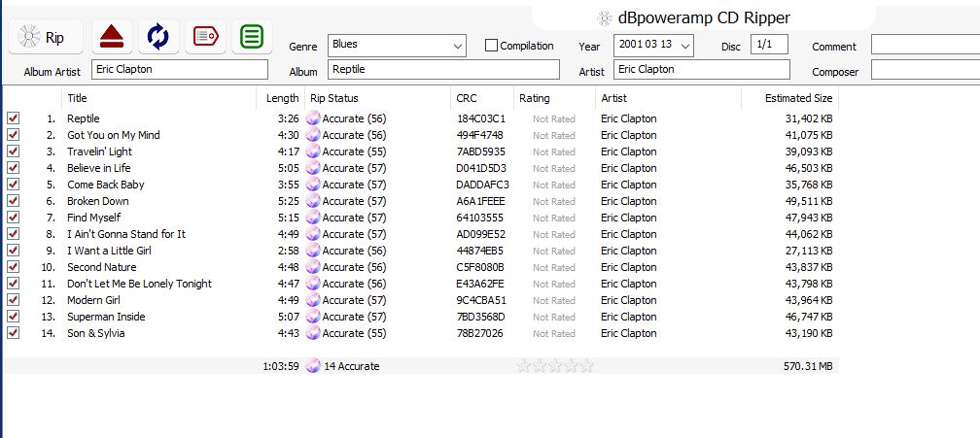Click the Accurate icon for track Broken Down
Viewport: 980px width, 438px height.
click(x=313, y=201)
